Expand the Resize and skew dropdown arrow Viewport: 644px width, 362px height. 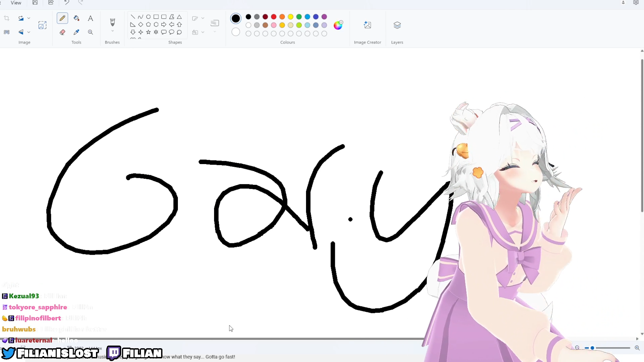click(x=29, y=18)
